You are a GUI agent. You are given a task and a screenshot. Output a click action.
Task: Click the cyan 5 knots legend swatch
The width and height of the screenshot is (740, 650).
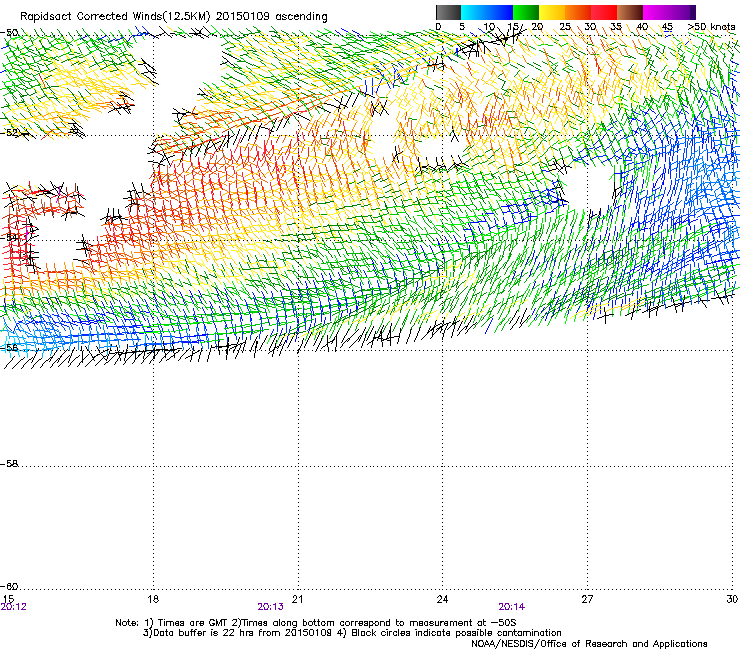point(474,12)
